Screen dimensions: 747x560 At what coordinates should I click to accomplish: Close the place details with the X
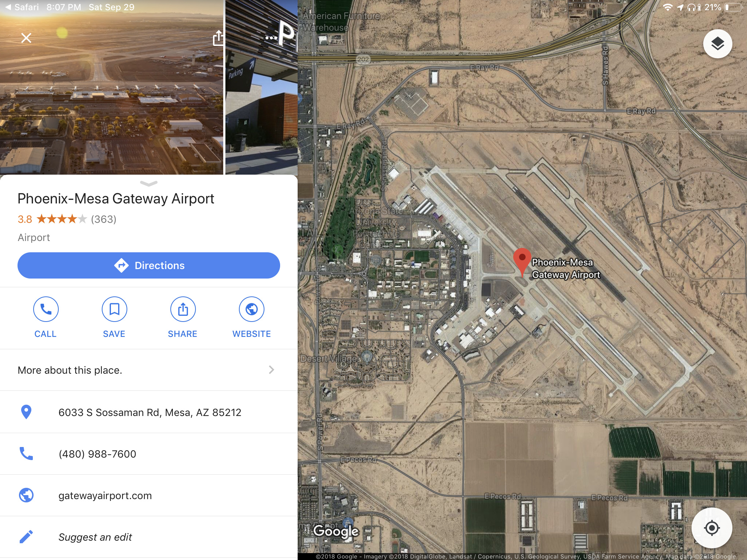(x=26, y=38)
